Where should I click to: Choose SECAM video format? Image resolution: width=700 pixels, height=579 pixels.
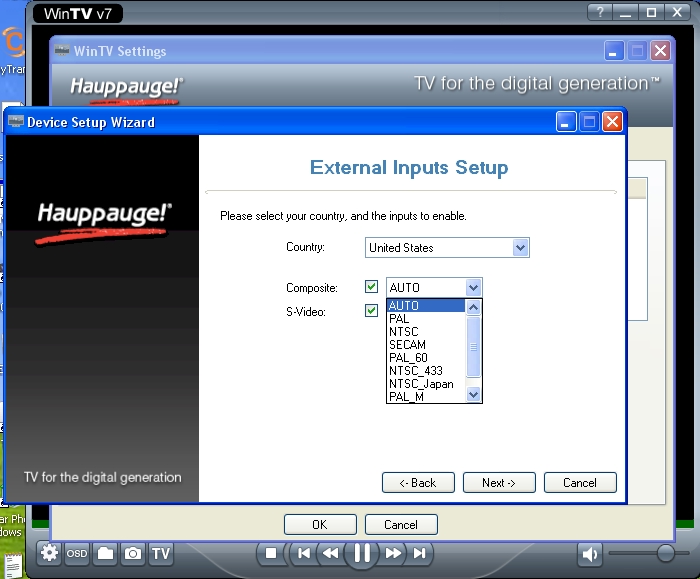point(426,345)
